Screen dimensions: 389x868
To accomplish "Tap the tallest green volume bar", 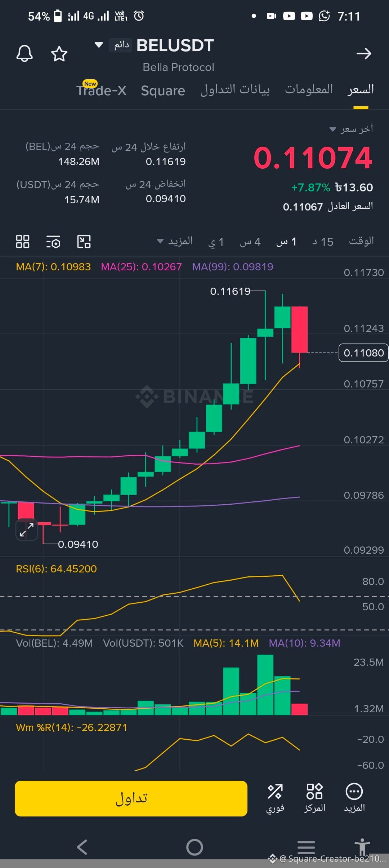I will tap(265, 685).
